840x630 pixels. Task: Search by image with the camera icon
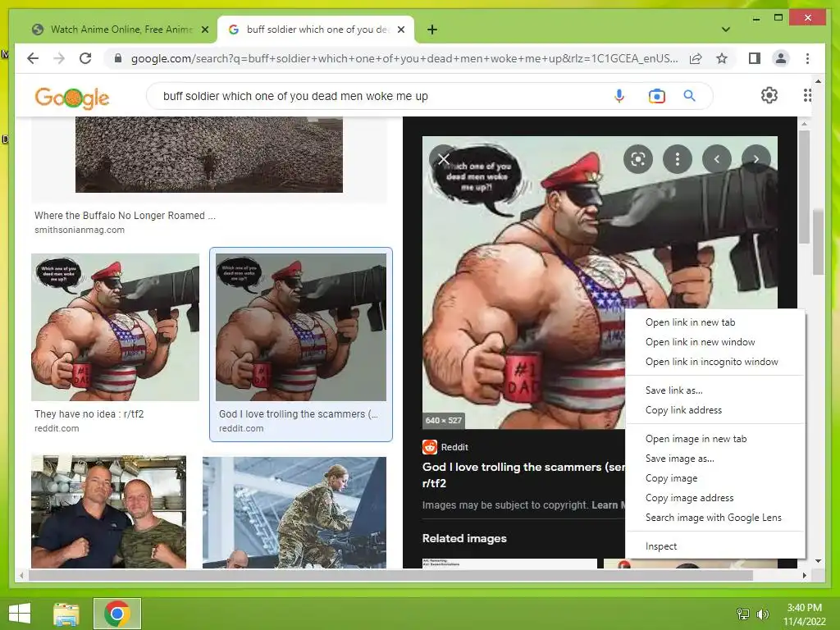656,96
